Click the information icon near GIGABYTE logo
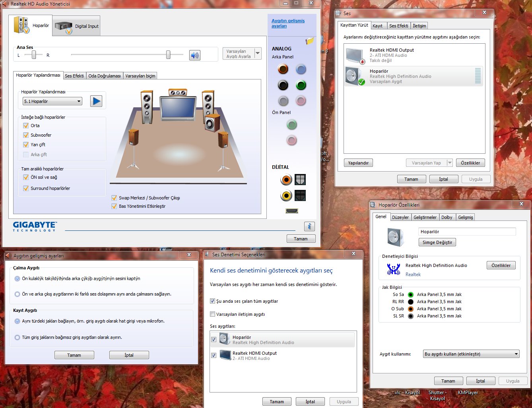 [x=309, y=226]
